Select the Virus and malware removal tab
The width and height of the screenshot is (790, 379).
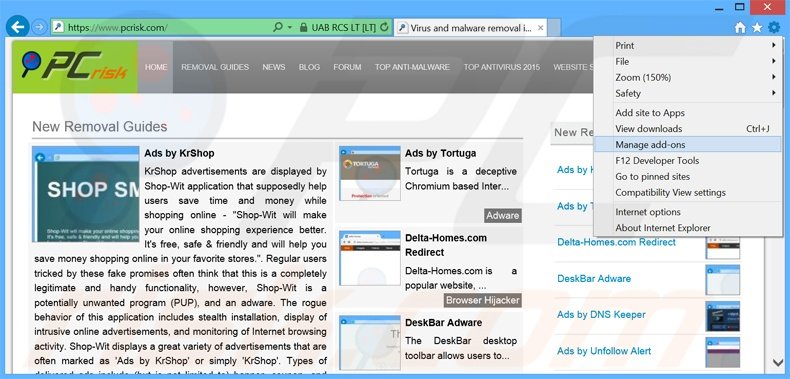(x=470, y=28)
